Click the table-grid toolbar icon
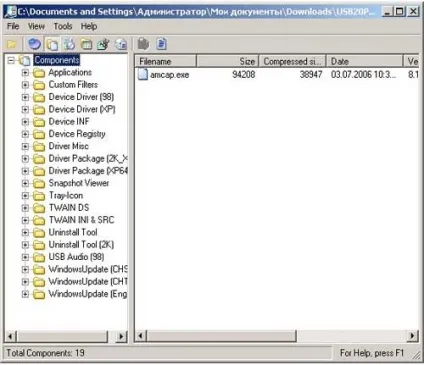 click(x=87, y=44)
